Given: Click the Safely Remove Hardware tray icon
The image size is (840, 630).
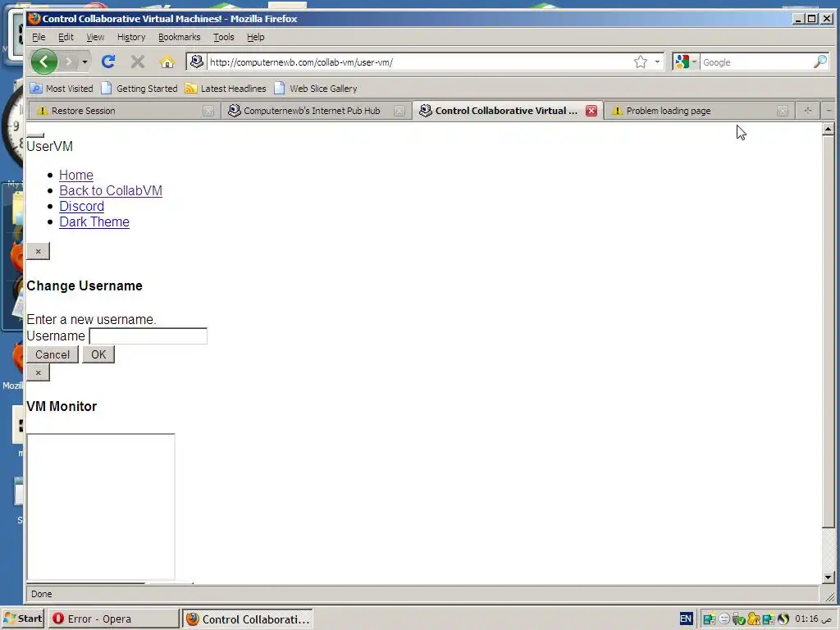Looking at the screenshot, I should click(x=739, y=619).
